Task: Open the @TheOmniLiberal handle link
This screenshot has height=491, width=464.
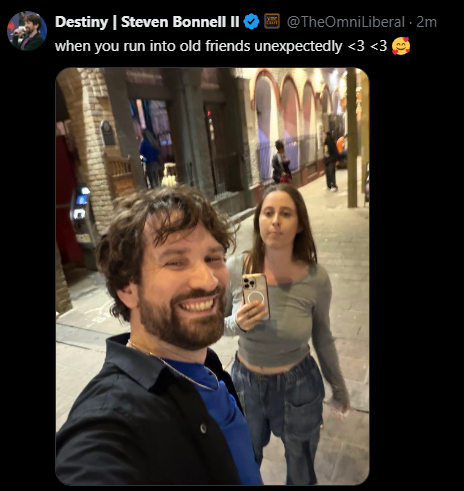Action: (x=346, y=22)
